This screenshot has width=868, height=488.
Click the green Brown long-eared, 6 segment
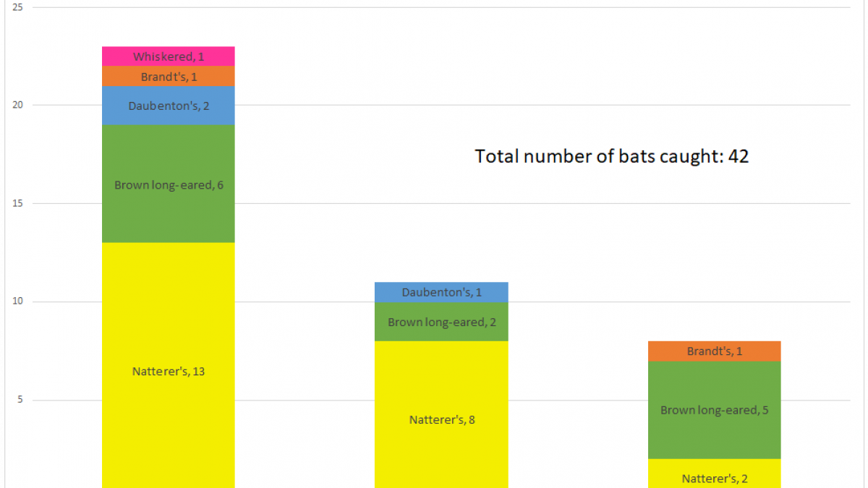(169, 184)
